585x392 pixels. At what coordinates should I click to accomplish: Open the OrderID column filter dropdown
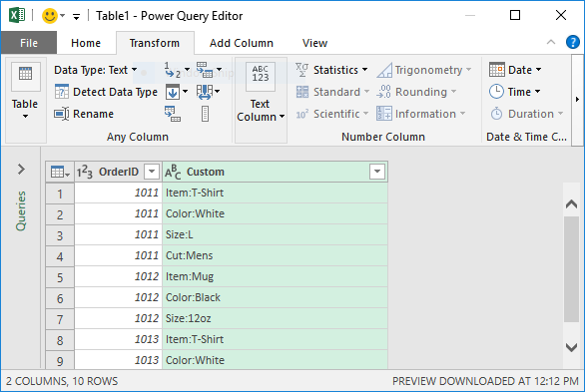pyautogui.click(x=152, y=172)
